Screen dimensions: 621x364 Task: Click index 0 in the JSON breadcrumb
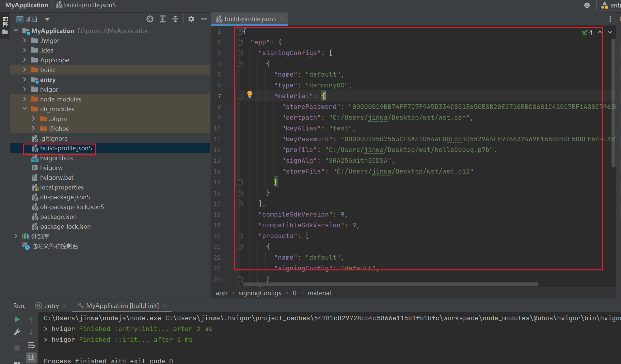click(x=295, y=293)
